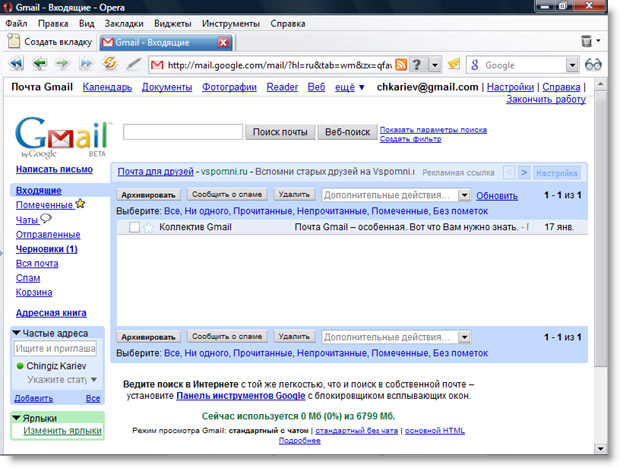Click the glasses view icon
Viewport: 620px width, 468px height.
tap(593, 64)
